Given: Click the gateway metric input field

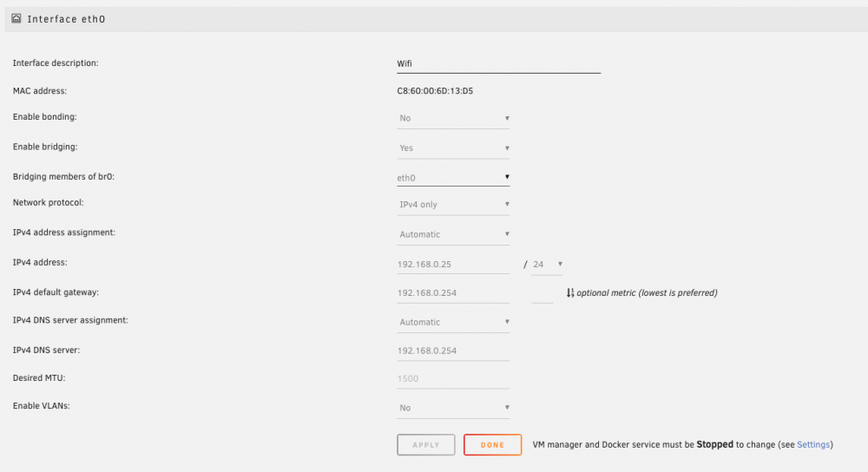Looking at the screenshot, I should [542, 293].
